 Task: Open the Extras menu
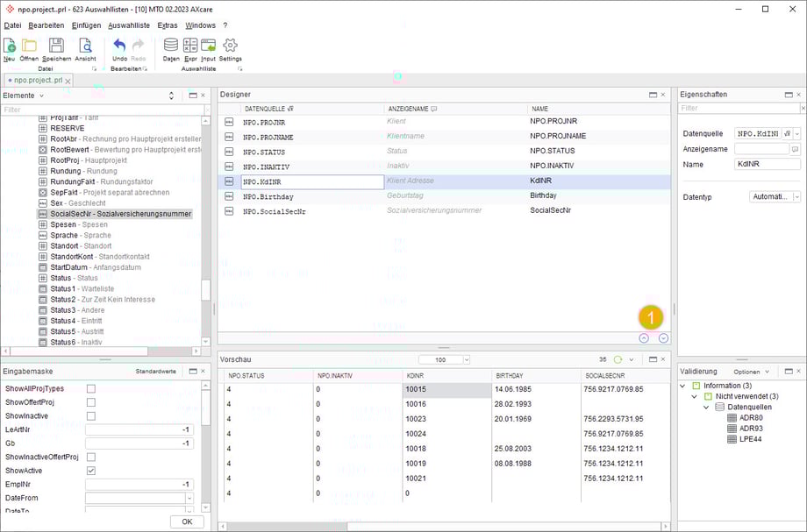pos(168,25)
